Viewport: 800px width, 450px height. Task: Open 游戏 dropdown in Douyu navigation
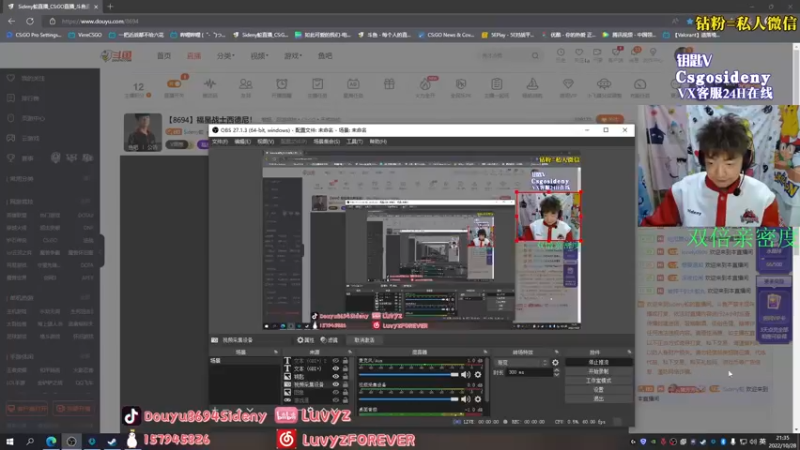[x=292, y=56]
